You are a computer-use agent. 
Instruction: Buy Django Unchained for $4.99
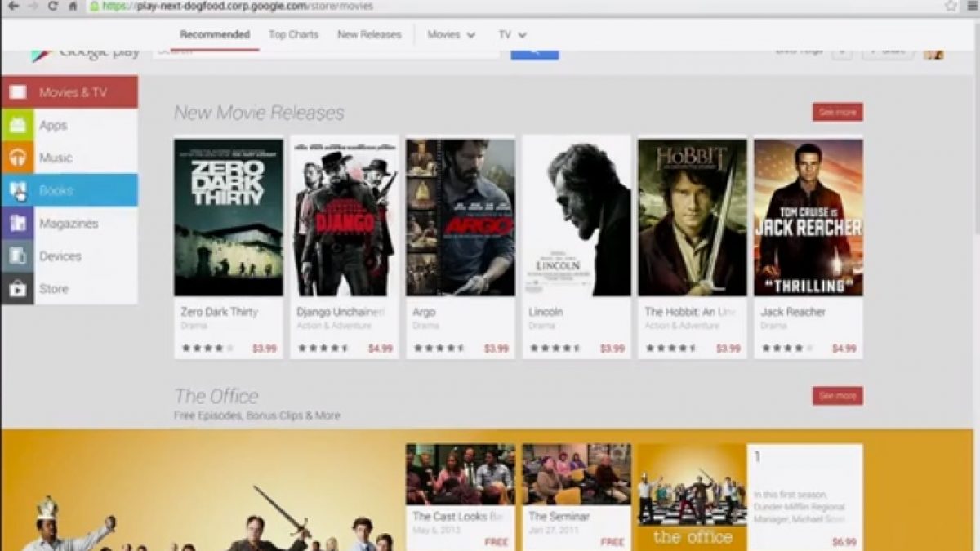tap(381, 349)
